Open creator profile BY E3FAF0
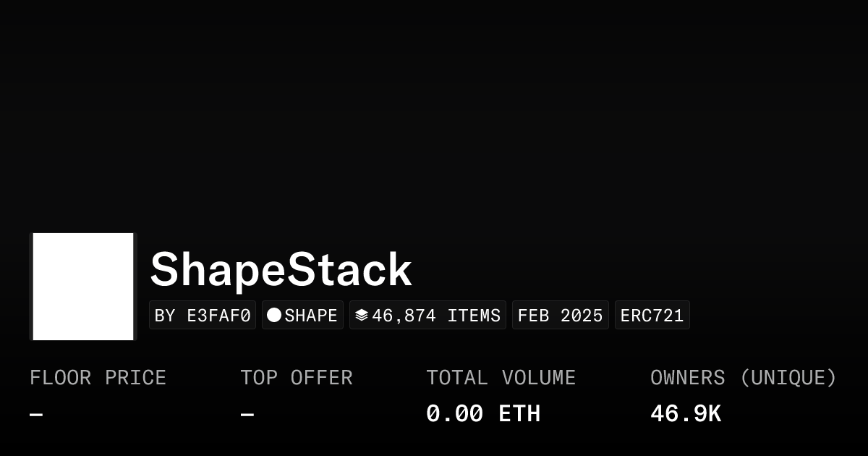868x456 pixels. tap(203, 316)
